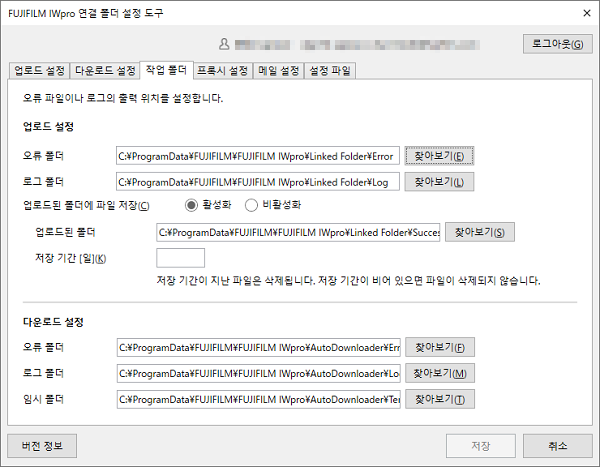Viewport: 600px width, 467px height.
Task: Click the 버전 정보 button
Action: tap(42, 446)
